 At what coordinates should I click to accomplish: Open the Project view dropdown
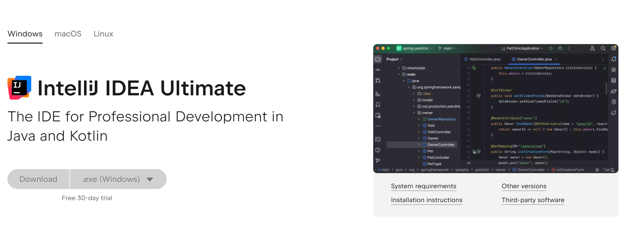(x=394, y=59)
